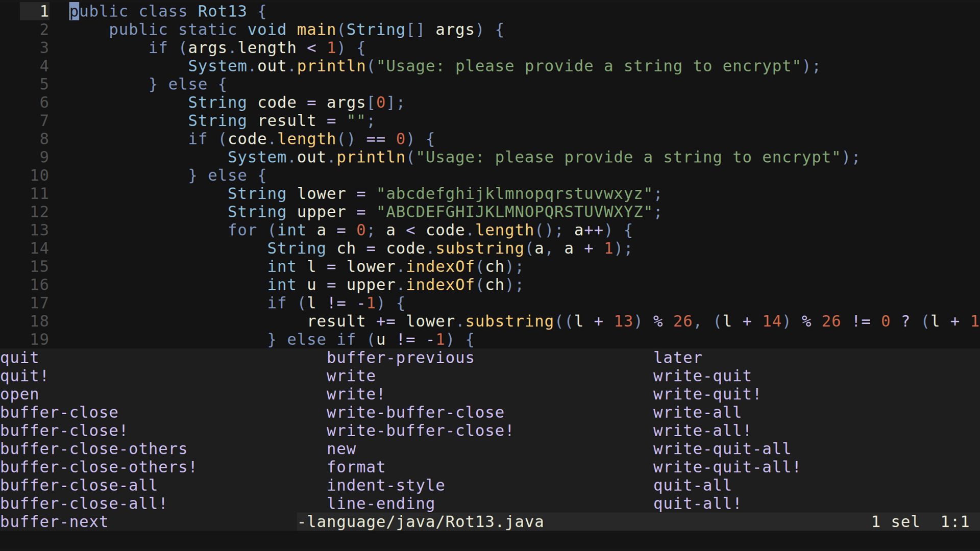Choose the format command
The height and width of the screenshot is (551, 980).
(x=356, y=467)
